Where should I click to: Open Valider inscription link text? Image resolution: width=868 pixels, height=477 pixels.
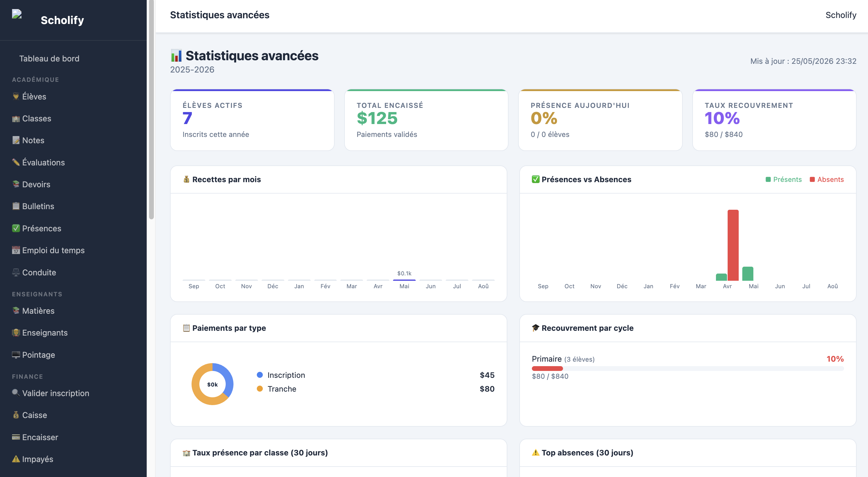tap(56, 393)
